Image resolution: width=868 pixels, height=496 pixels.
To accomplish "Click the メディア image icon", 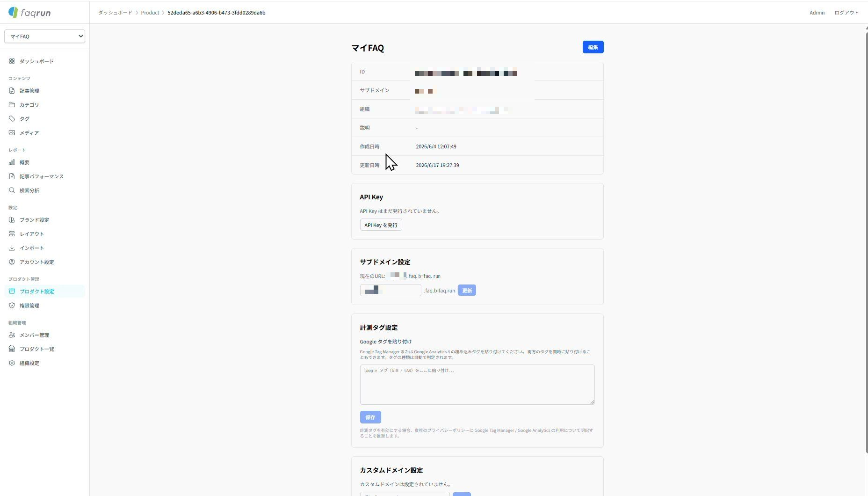I will point(12,133).
